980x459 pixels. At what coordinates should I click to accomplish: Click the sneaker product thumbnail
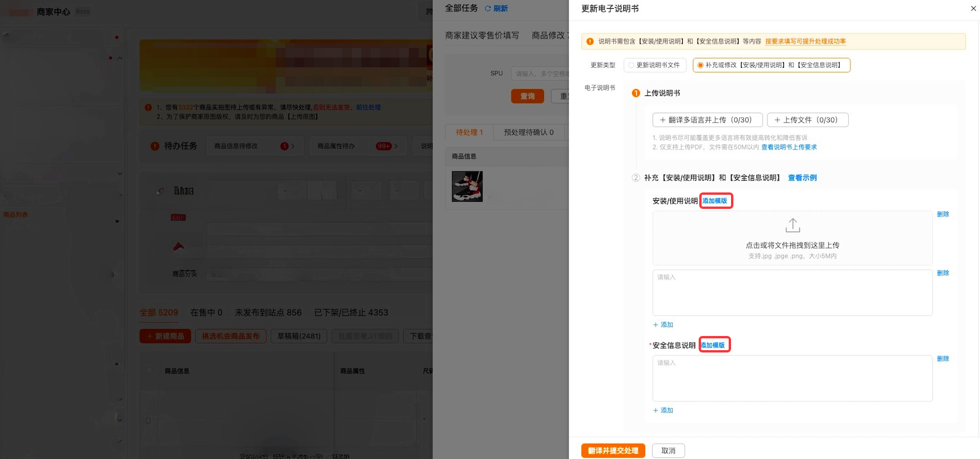467,187
